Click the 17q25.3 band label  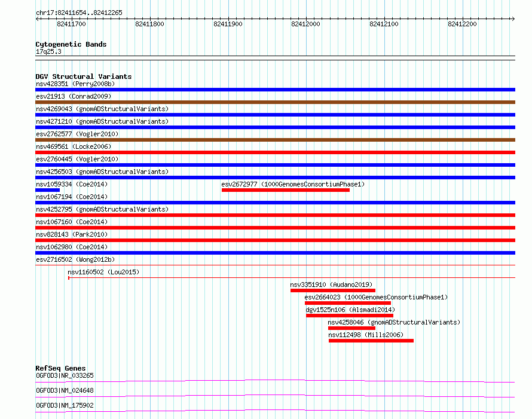(48, 51)
